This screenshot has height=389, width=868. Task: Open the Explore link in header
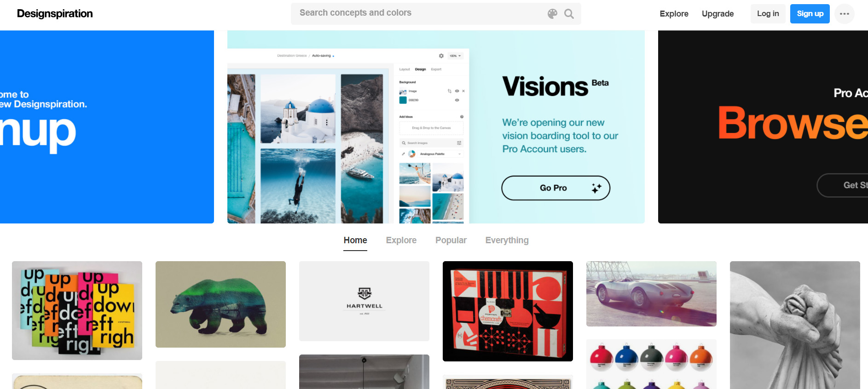click(x=674, y=14)
